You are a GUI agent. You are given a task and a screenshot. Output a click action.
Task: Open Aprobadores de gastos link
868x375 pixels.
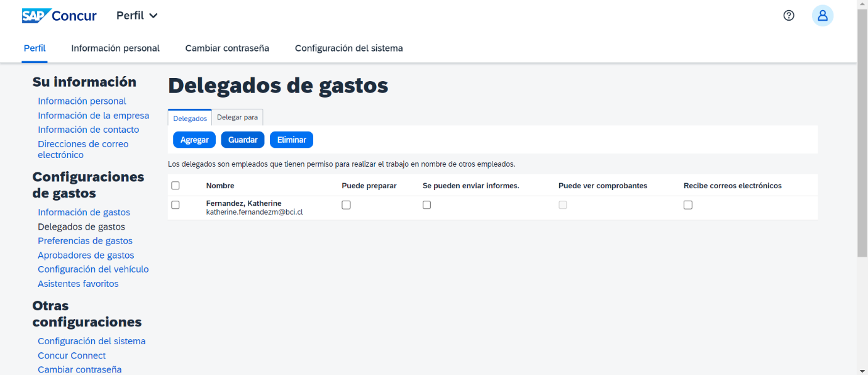click(x=86, y=255)
